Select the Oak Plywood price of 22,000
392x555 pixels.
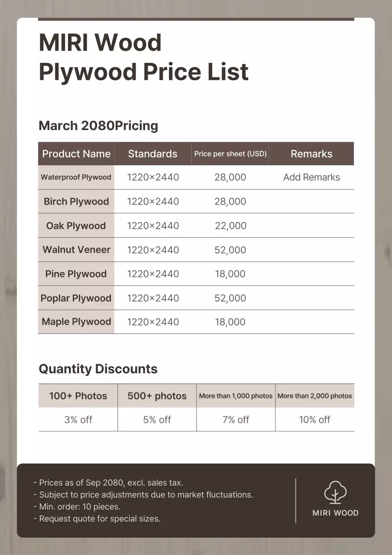point(230,226)
